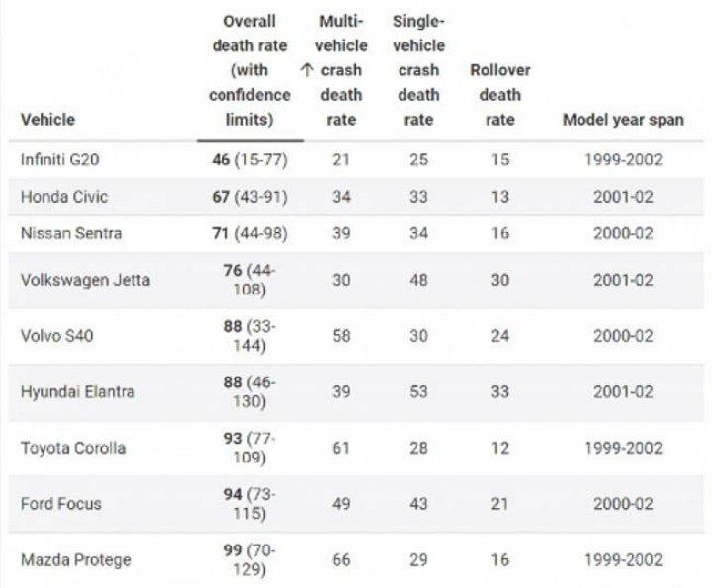Sort by Single-vehicle crash death rate header
Screen dimensions: 712x588
[x=418, y=70]
